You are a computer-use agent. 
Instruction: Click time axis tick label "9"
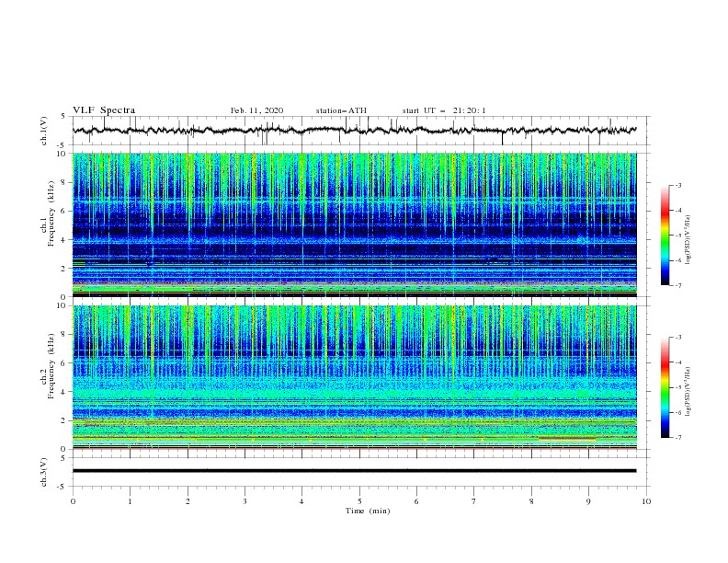point(588,501)
